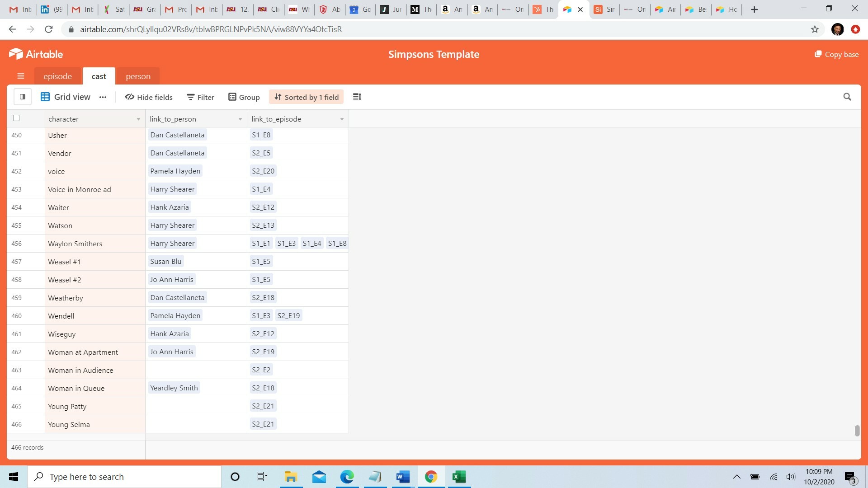Viewport: 868px width, 488px height.
Task: Open Sorted by 1 field settings
Action: point(307,97)
